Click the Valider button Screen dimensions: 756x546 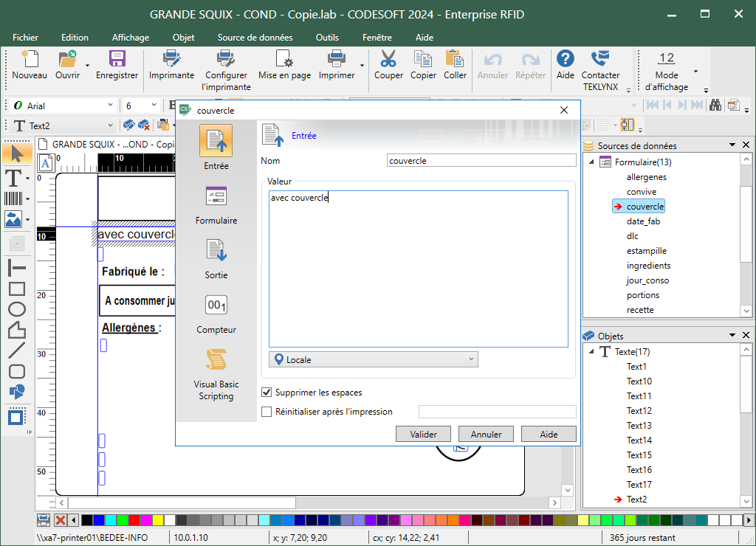point(423,435)
